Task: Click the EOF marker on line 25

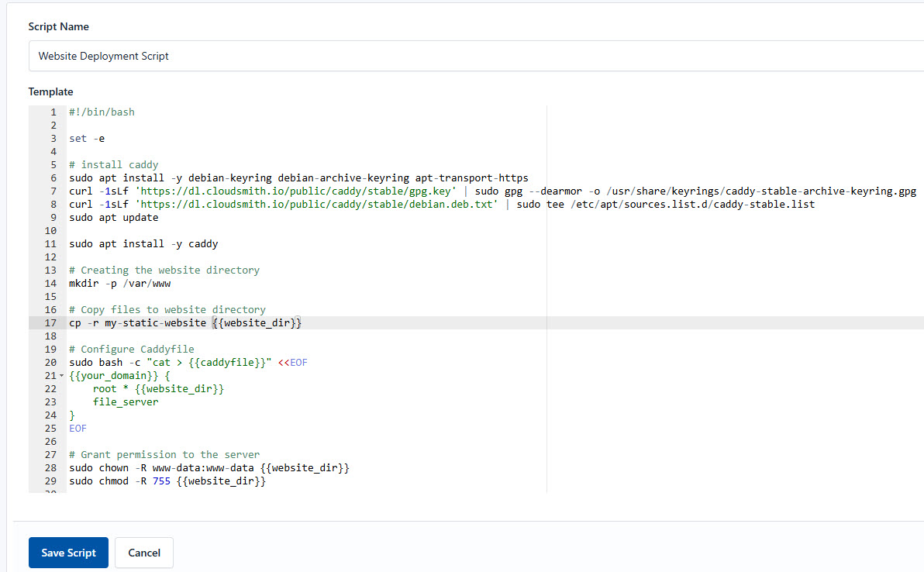Action: click(77, 428)
